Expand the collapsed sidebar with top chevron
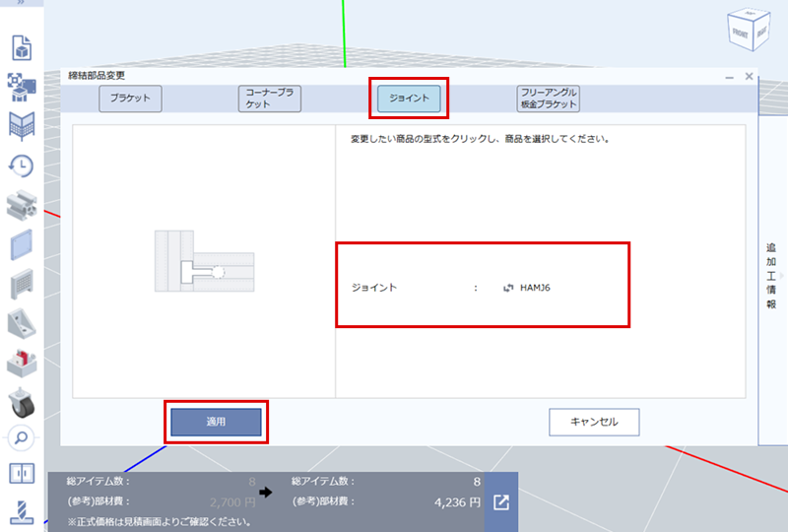This screenshot has width=788, height=532. point(21,3)
